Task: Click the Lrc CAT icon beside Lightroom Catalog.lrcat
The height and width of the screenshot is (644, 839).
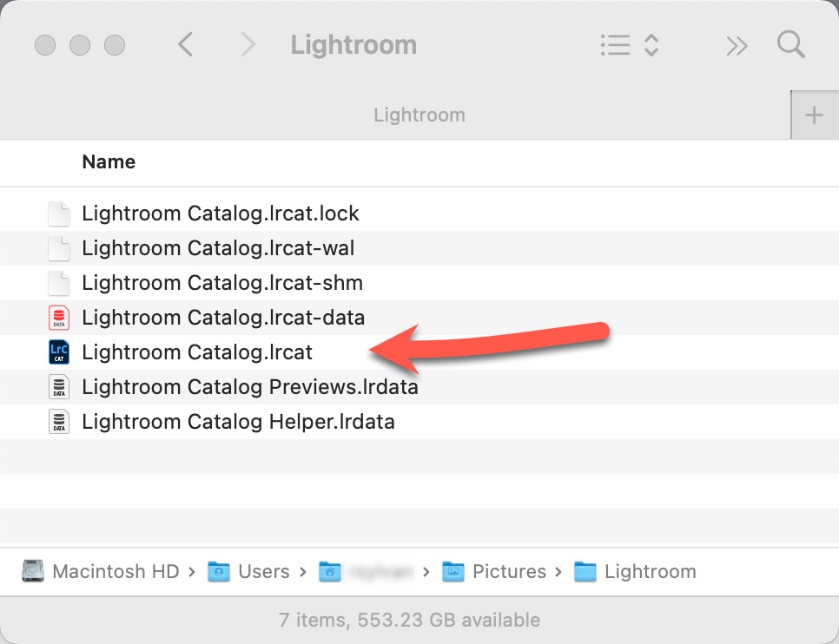Action: pyautogui.click(x=58, y=352)
